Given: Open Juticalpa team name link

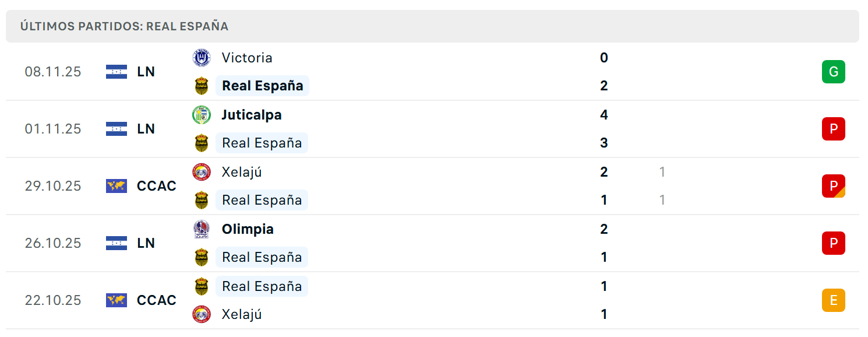Looking at the screenshot, I should 251,115.
